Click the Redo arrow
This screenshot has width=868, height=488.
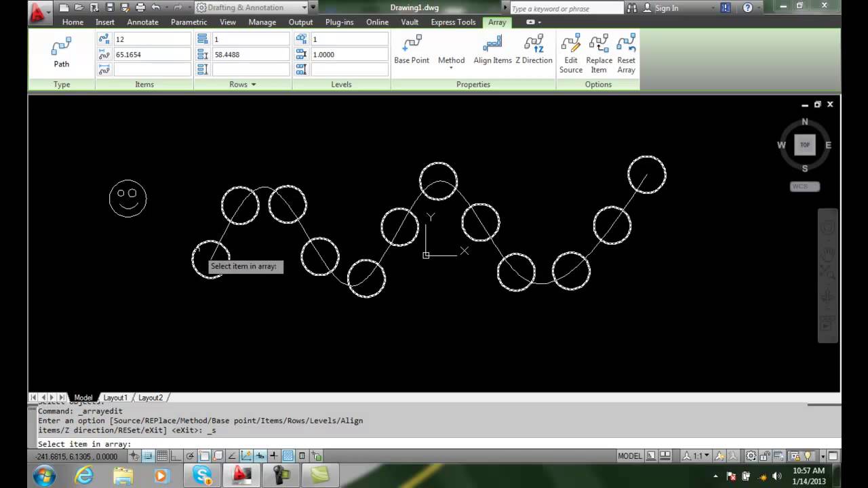[x=178, y=7]
